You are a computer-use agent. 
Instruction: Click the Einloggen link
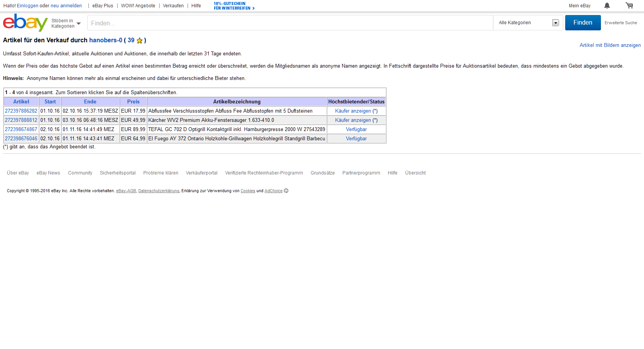point(27,6)
